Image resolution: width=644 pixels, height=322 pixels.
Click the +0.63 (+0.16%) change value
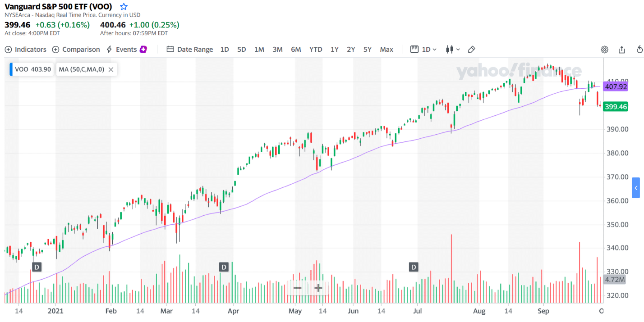coord(63,25)
